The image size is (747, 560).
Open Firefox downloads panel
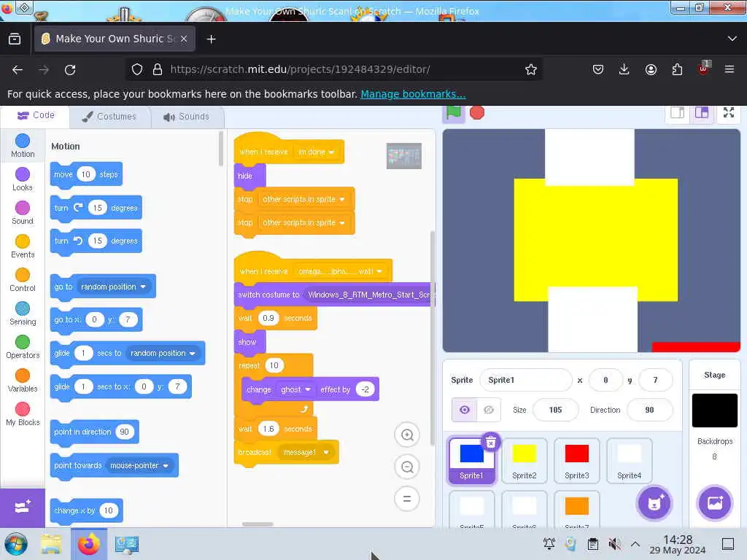[x=624, y=69]
